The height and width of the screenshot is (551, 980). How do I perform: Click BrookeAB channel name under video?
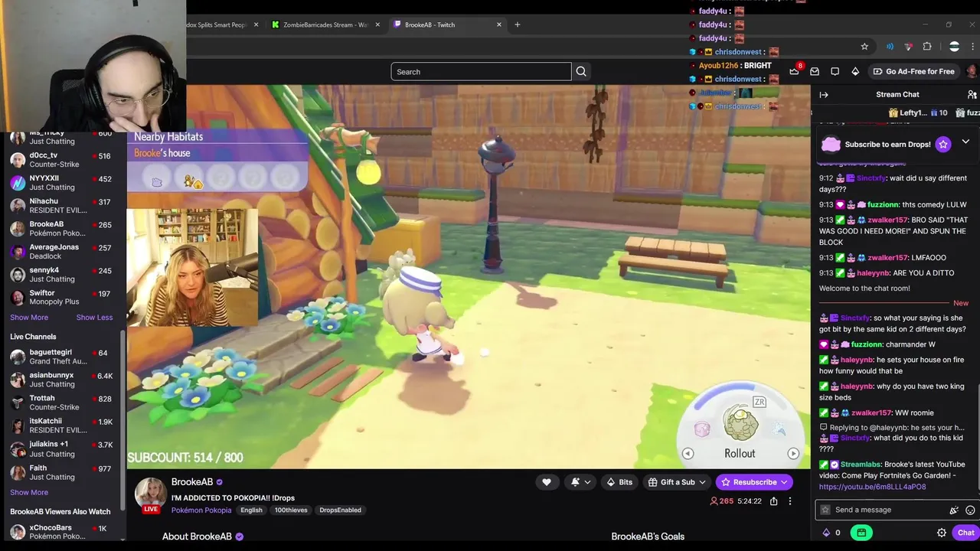click(x=192, y=482)
